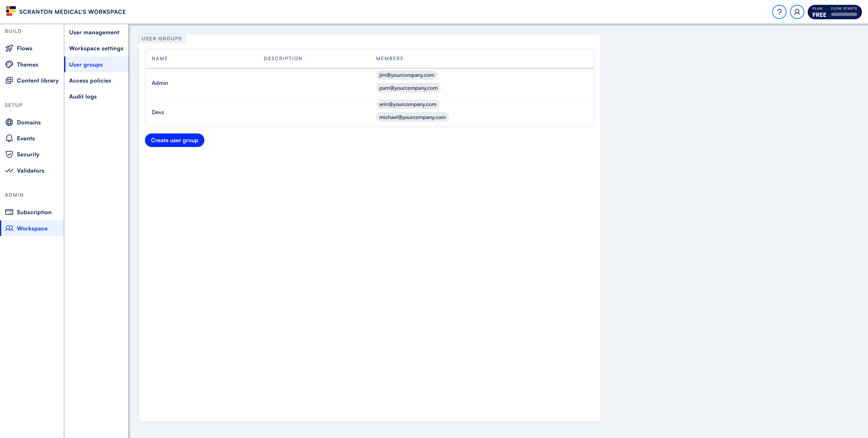Screen dimensions: 868x438
Task: Go to the Access policies tab
Action: click(90, 80)
